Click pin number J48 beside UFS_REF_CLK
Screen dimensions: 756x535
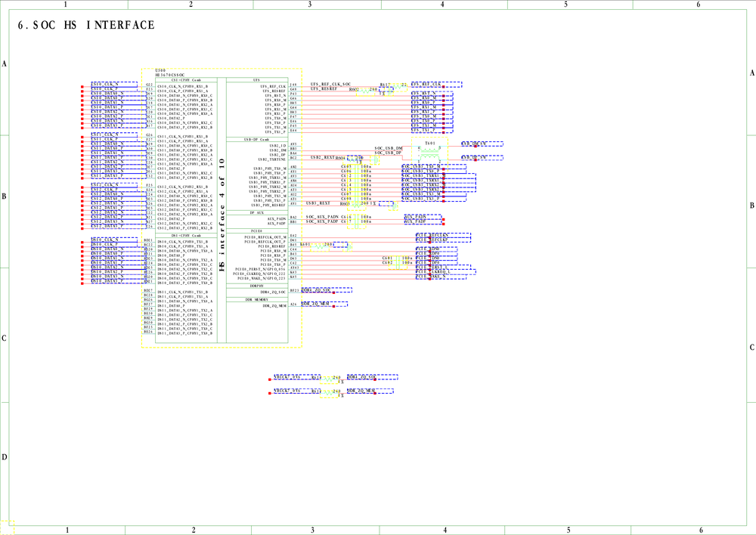click(x=293, y=85)
